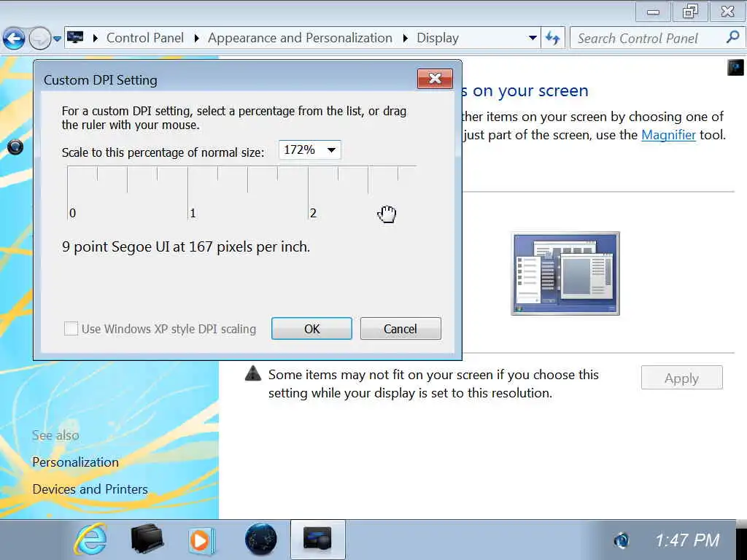This screenshot has width=747, height=560.
Task: Click the 1:47 PM clock
Action: tap(687, 540)
